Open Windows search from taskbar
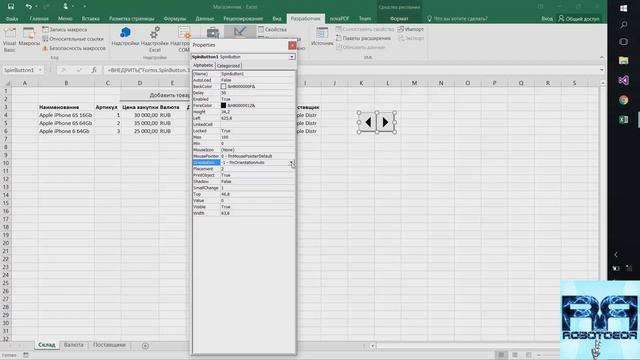Image resolution: width=640 pixels, height=360 pixels. point(624,25)
